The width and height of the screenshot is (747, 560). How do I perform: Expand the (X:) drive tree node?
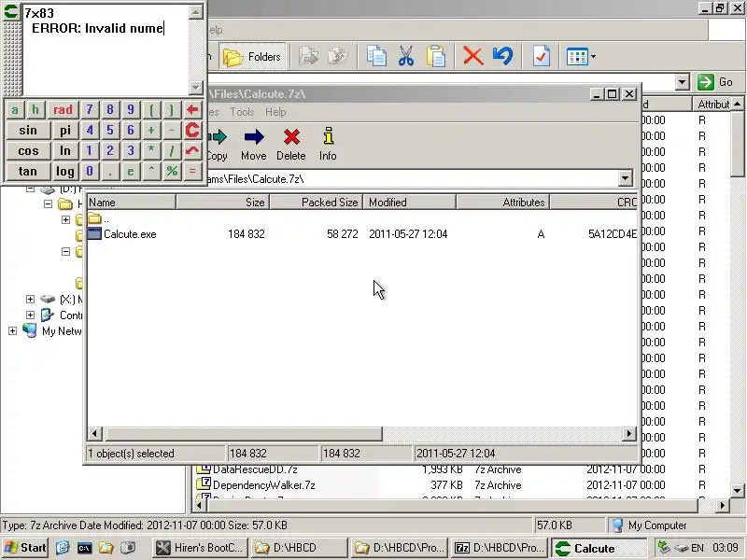point(30,299)
